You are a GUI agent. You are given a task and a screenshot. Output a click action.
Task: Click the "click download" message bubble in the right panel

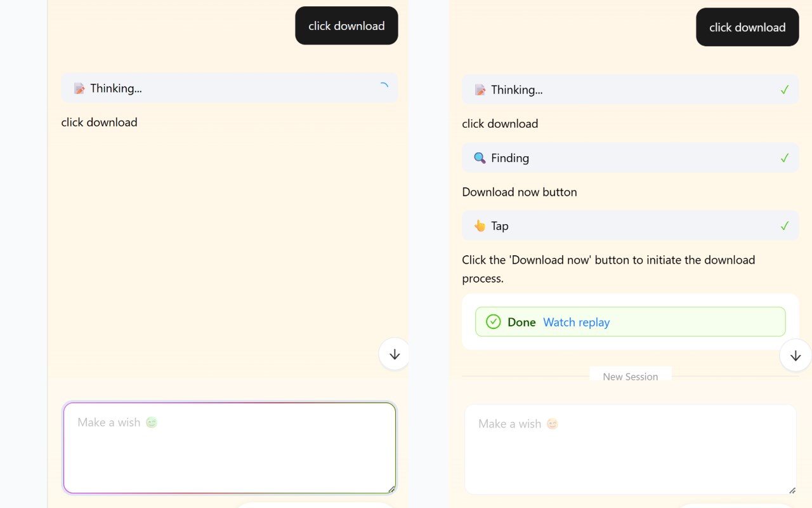747,27
